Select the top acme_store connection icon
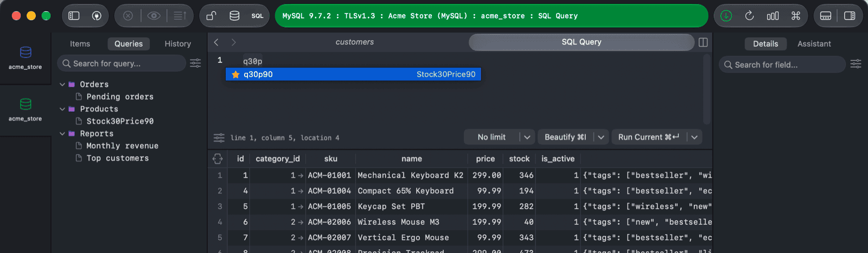 (25, 52)
